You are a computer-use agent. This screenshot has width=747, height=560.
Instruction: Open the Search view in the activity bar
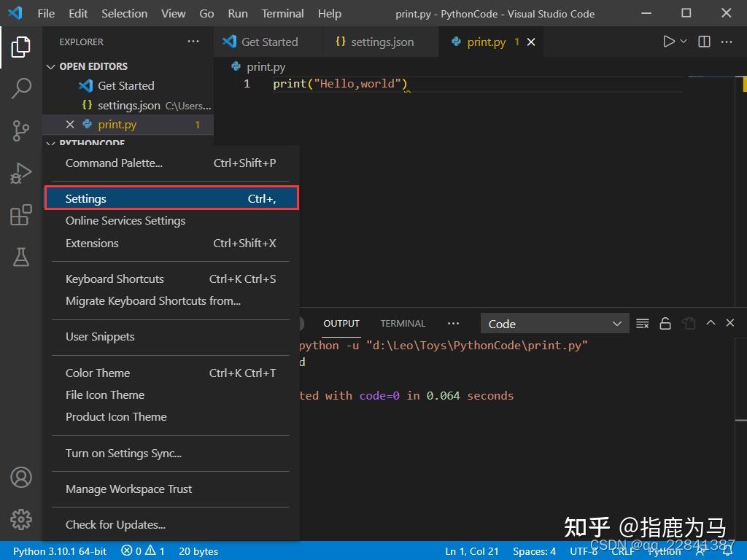click(21, 87)
